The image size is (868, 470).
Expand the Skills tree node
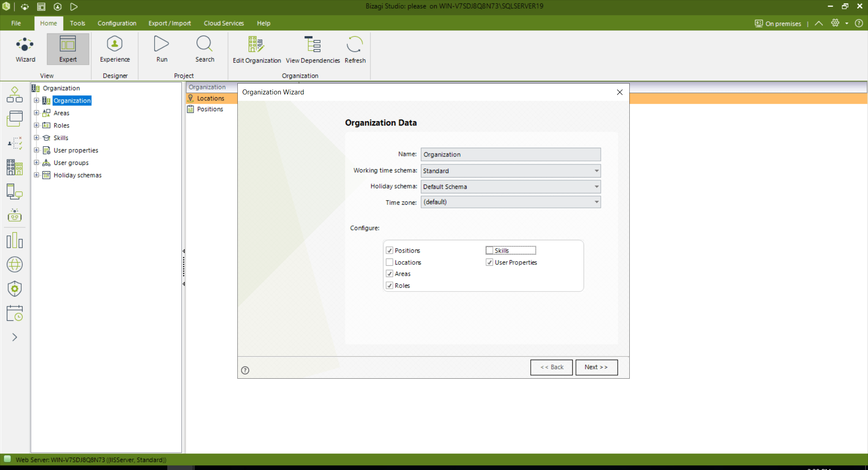click(36, 138)
